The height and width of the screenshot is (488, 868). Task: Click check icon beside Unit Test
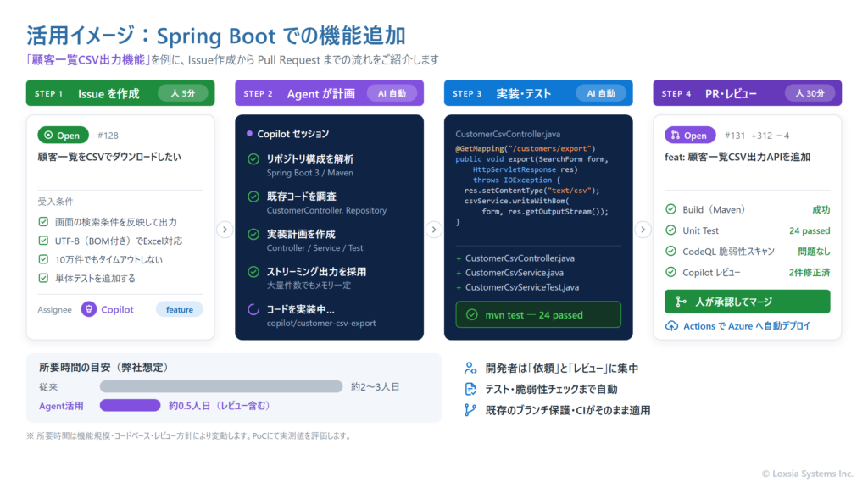click(x=671, y=230)
